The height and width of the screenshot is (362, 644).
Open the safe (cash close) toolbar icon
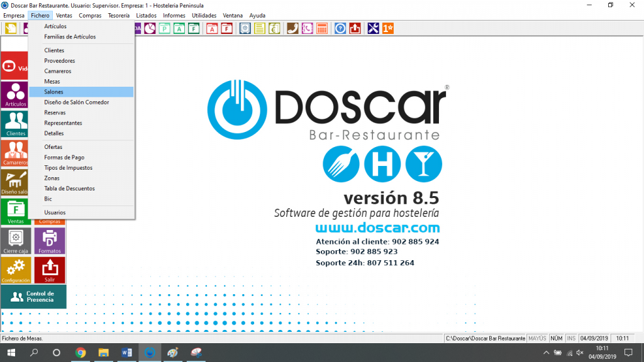coord(245,28)
